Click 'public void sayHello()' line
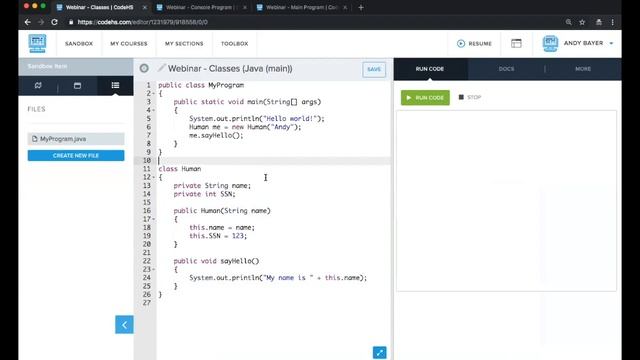 216,261
